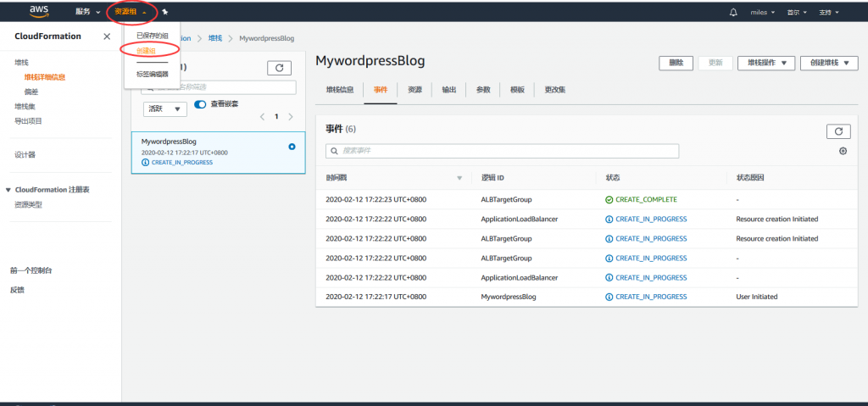The width and height of the screenshot is (868, 406).
Task: Select the saved groups menu entry
Action: point(153,36)
